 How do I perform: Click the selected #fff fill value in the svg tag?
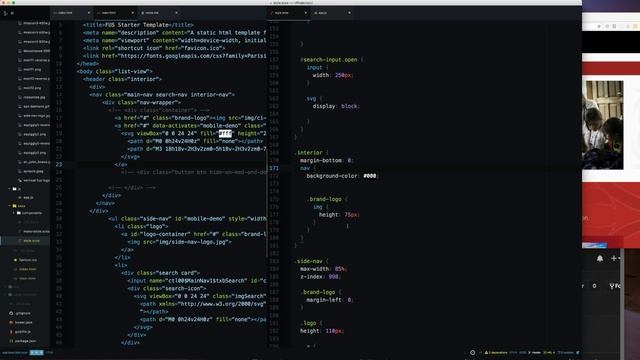(x=225, y=133)
